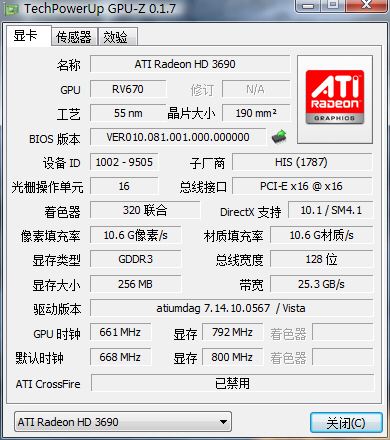
Task: Click the 光栅操作单元 field 16
Action: (x=124, y=186)
